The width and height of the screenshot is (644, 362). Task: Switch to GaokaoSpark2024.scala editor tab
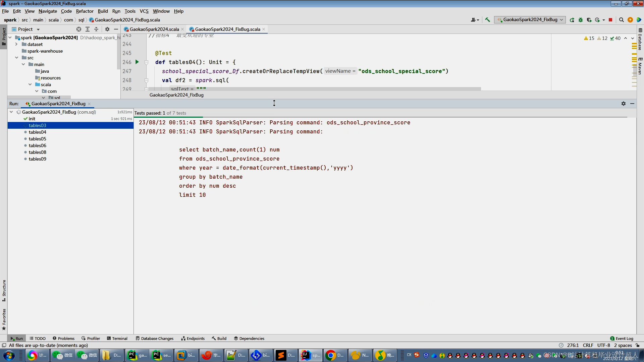(x=154, y=29)
